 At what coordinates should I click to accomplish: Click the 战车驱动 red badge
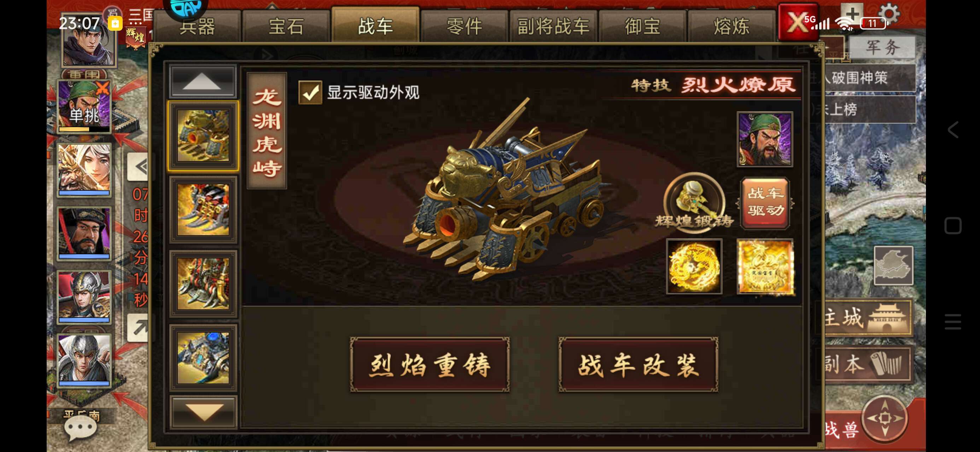click(x=765, y=203)
